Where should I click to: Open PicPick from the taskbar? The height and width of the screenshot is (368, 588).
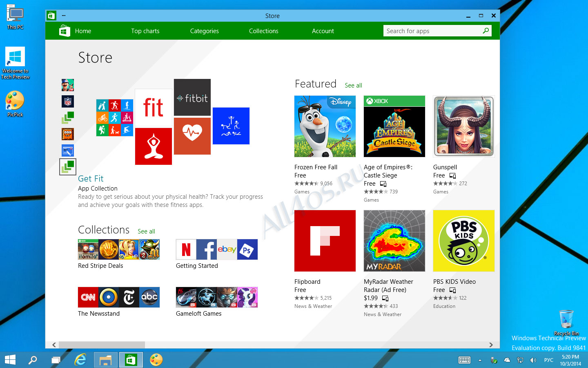pos(156,360)
